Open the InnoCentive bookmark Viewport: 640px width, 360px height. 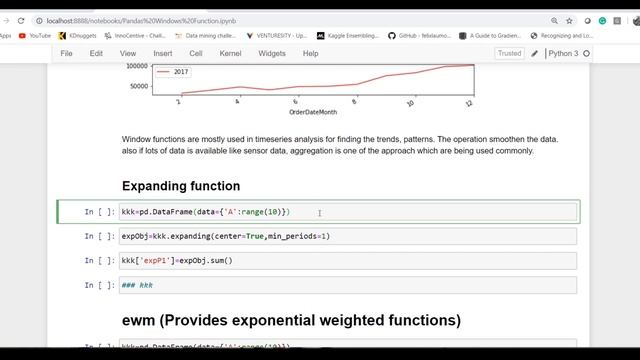[135, 36]
